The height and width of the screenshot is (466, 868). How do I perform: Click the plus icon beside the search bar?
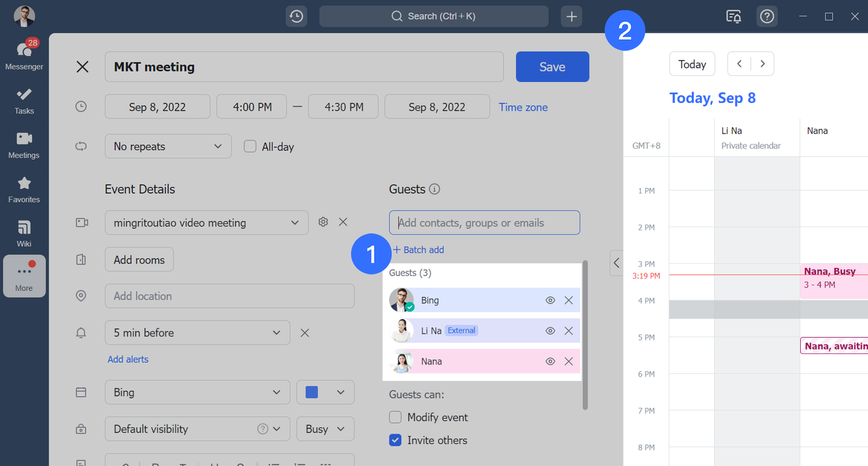tap(572, 16)
